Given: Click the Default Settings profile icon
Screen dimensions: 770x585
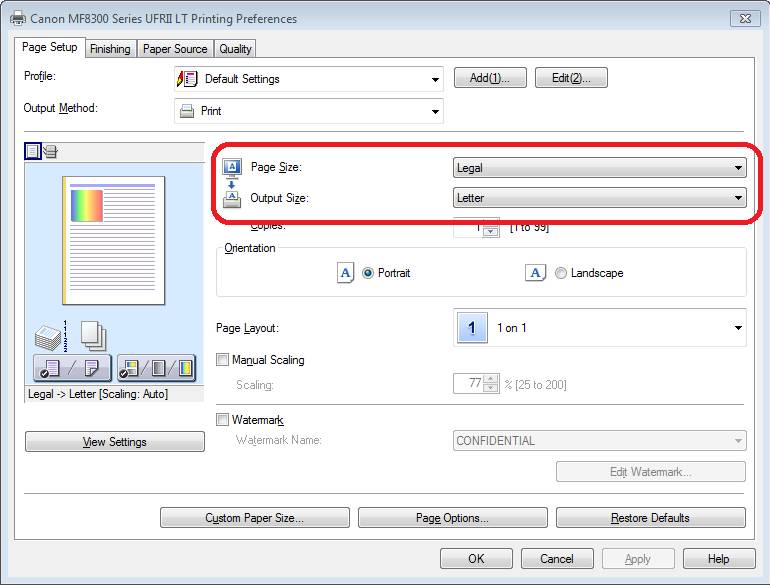Looking at the screenshot, I should click(x=187, y=79).
